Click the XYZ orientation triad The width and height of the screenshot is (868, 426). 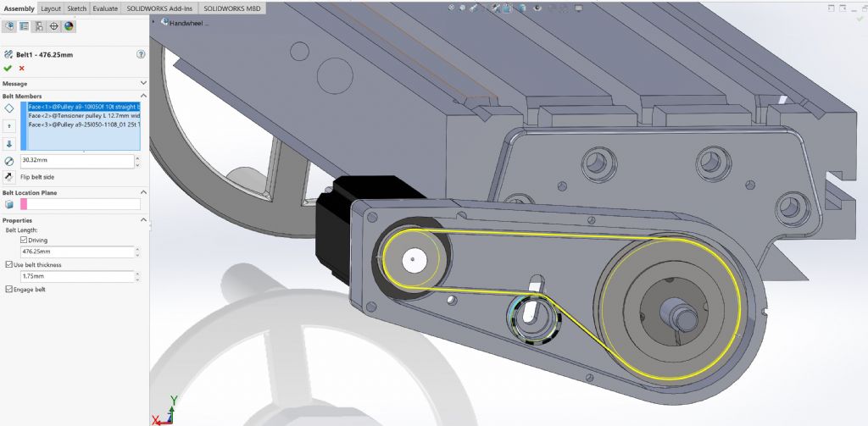[165, 412]
